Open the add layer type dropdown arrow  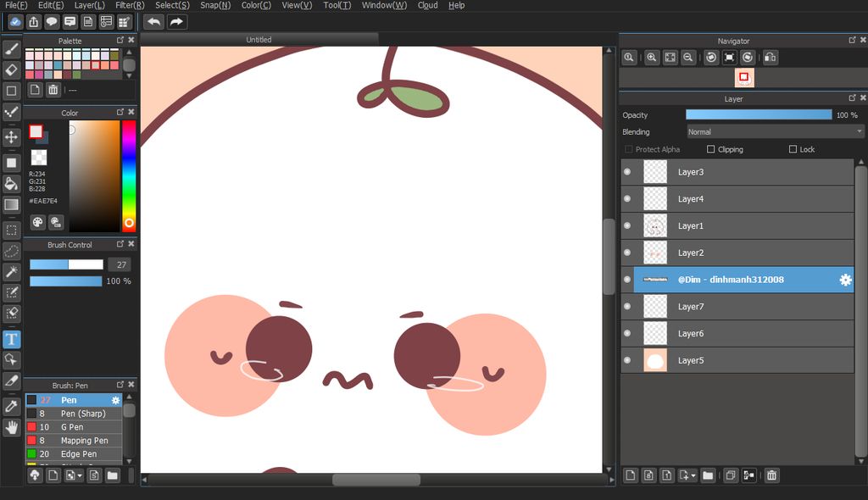pyautogui.click(x=693, y=476)
